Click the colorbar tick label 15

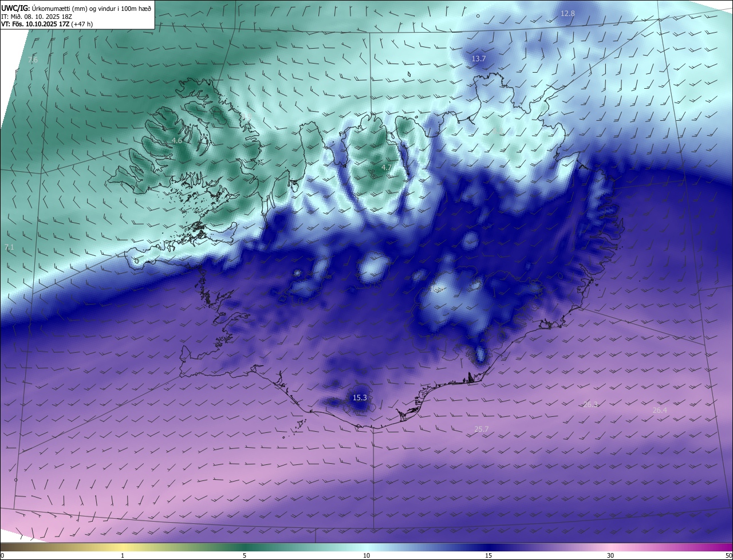[x=488, y=555]
